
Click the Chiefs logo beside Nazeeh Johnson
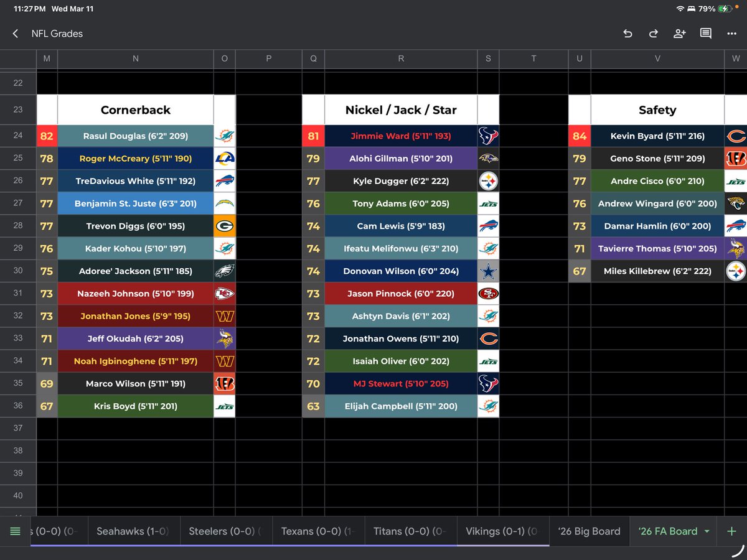click(224, 293)
